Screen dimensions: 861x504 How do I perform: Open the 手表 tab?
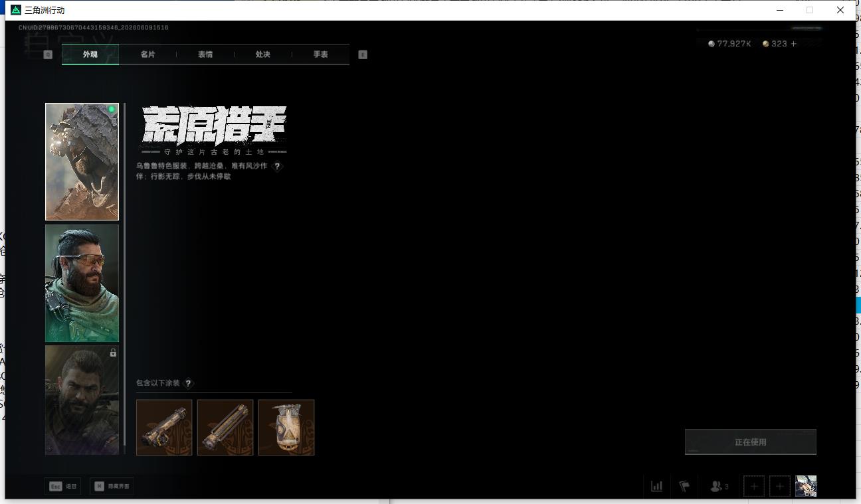click(321, 54)
